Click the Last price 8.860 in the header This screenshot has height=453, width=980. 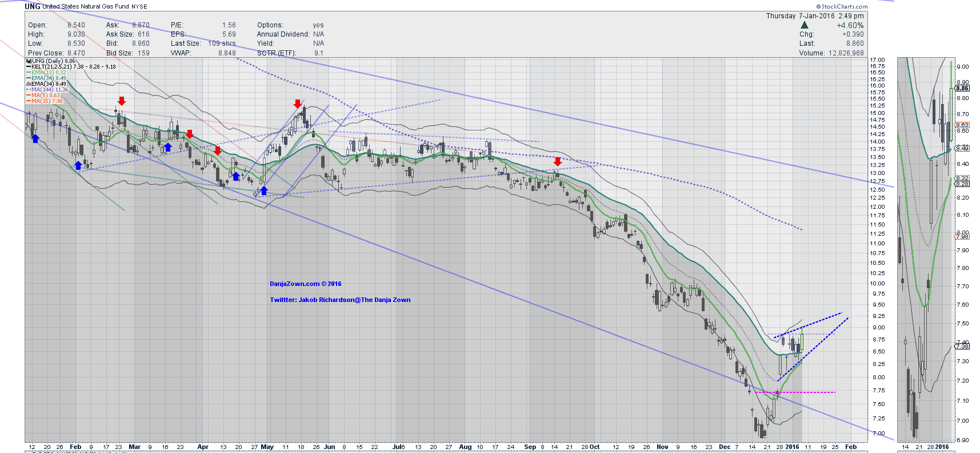point(855,43)
